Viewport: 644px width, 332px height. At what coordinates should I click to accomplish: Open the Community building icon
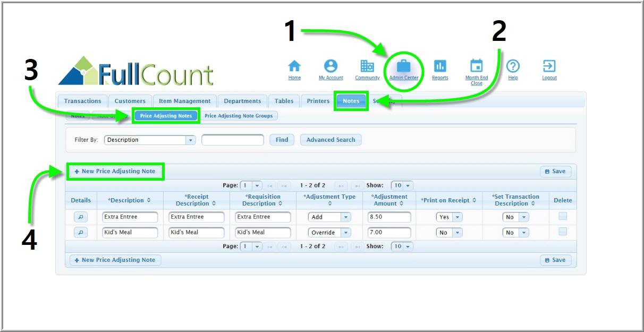click(x=367, y=66)
